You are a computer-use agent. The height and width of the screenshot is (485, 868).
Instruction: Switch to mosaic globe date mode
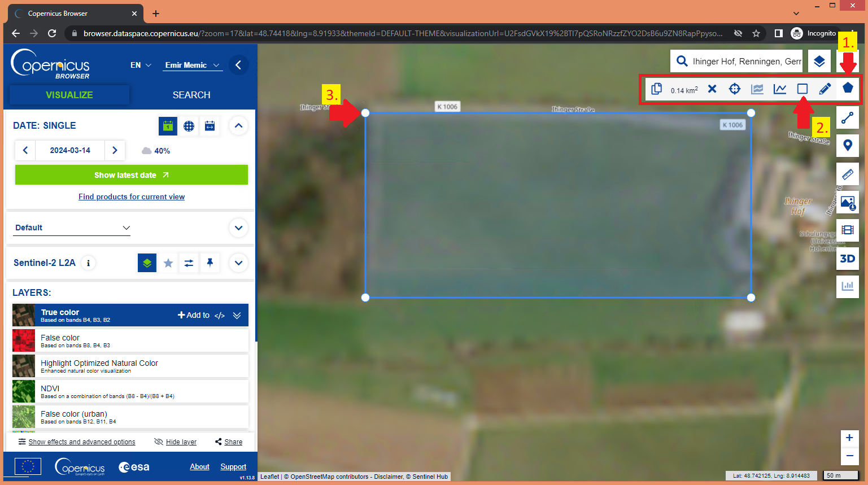click(189, 126)
